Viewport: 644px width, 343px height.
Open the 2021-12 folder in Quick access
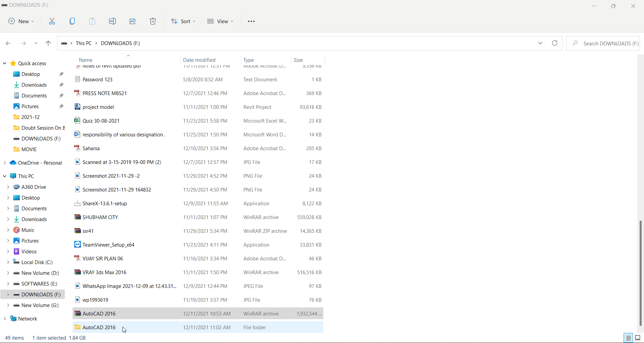point(31,117)
